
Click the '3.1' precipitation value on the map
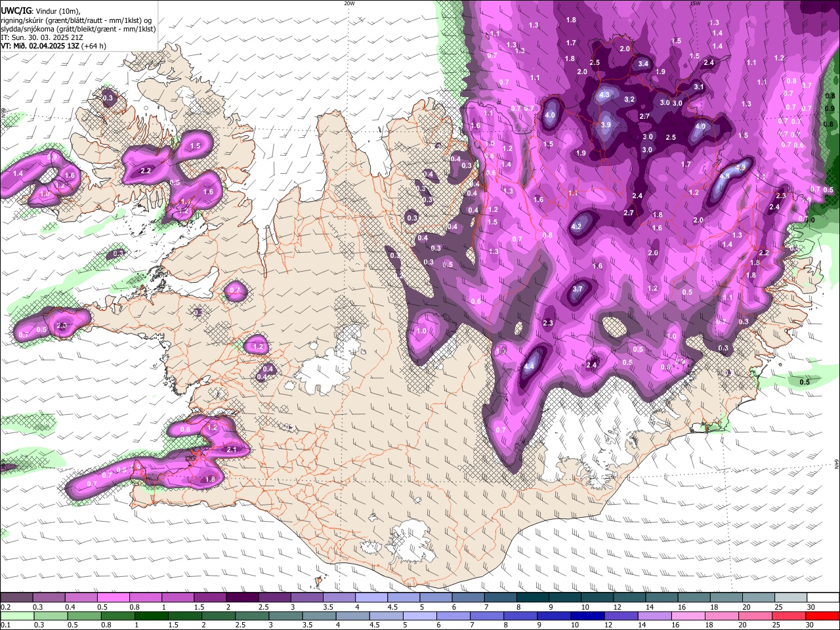tap(699, 87)
